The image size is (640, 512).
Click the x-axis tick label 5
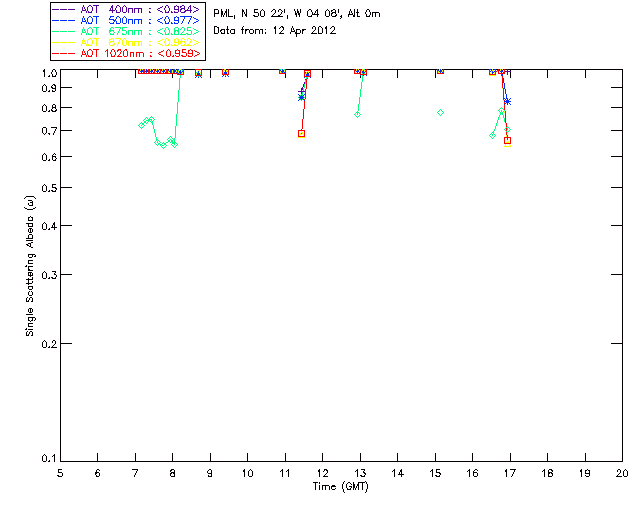[x=60, y=473]
